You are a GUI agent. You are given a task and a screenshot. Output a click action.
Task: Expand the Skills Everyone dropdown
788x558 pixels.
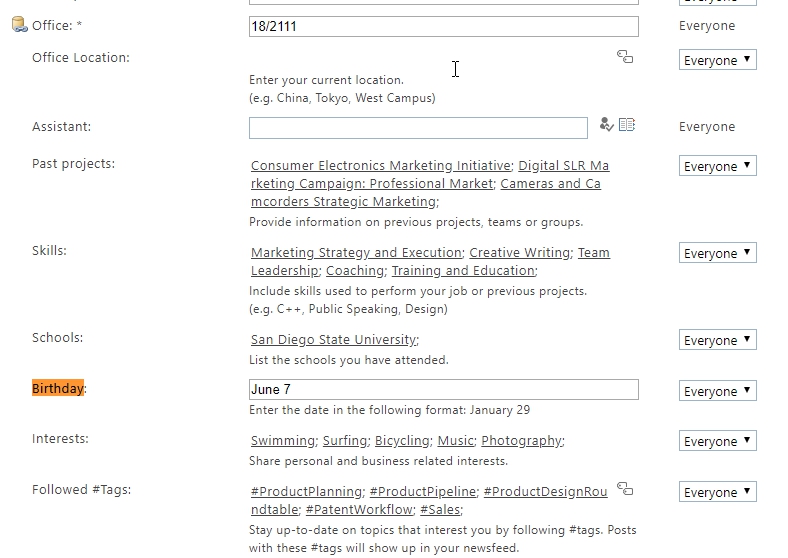point(717,253)
